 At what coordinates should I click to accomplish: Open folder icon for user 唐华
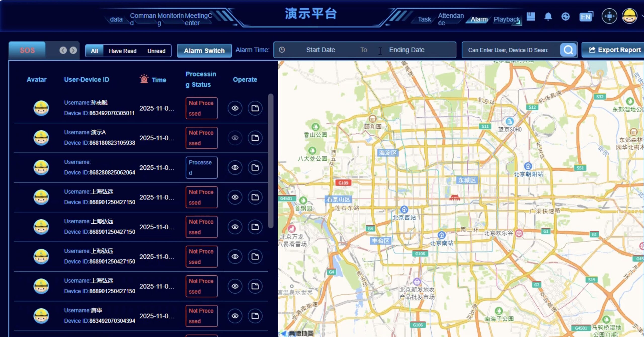click(255, 316)
